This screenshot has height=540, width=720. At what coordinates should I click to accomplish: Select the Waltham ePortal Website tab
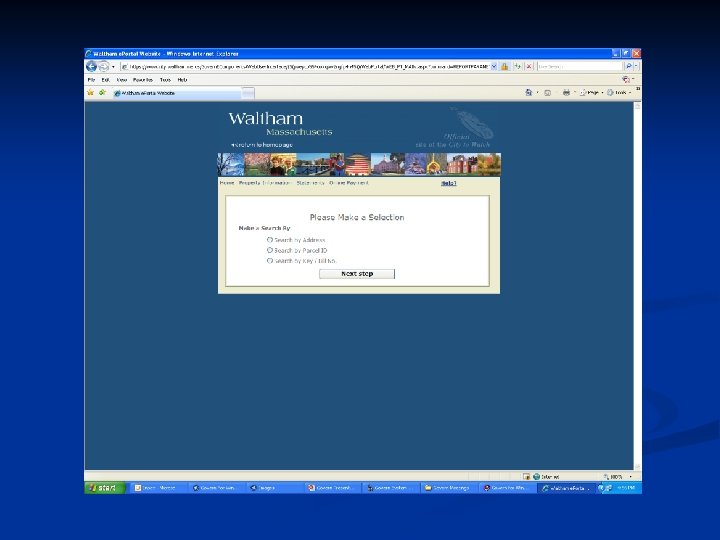[177, 93]
